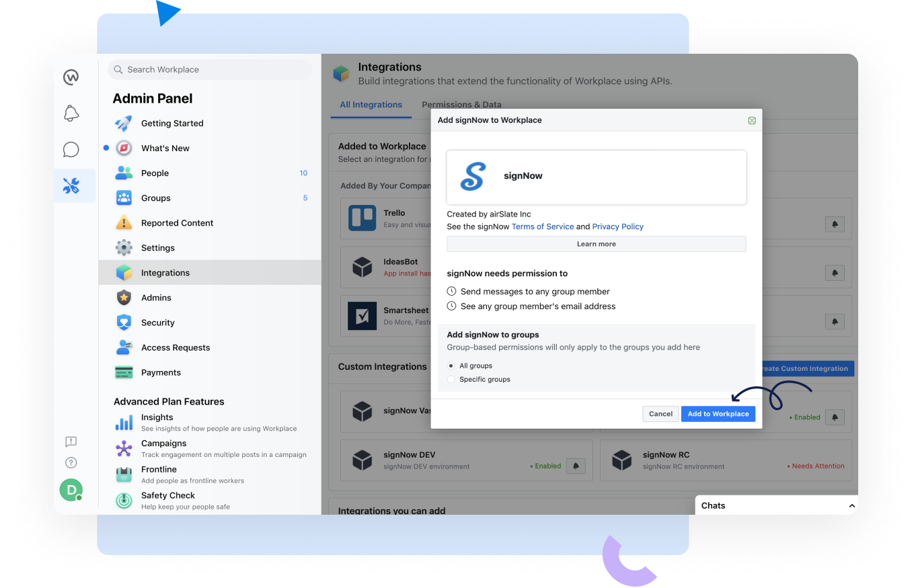
Task: Click the Search Workplace field
Action: [210, 69]
